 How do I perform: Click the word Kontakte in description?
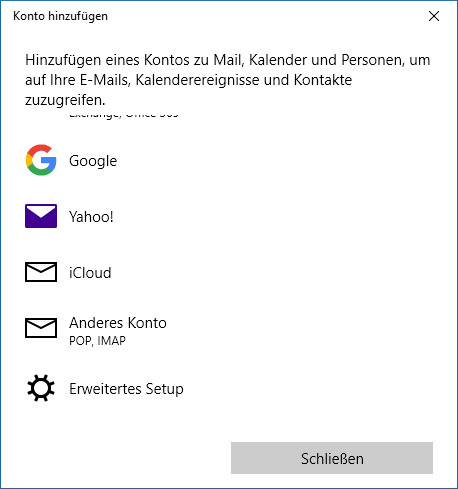tap(323, 80)
